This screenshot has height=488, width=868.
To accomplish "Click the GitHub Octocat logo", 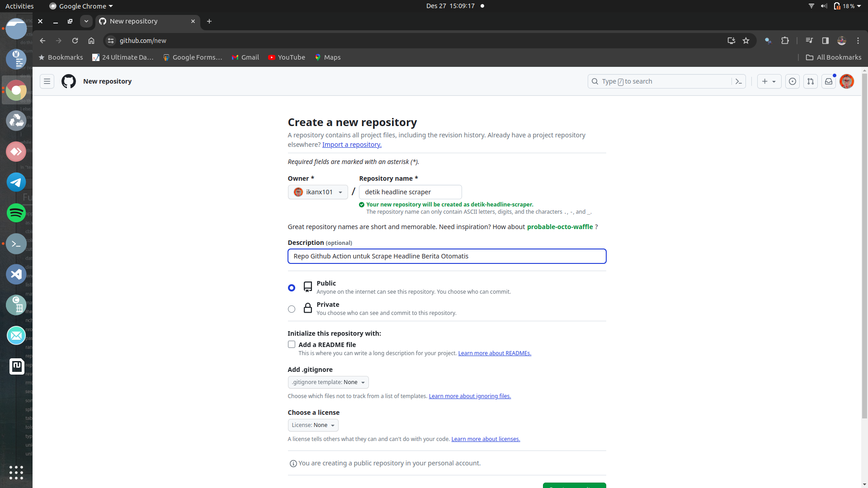I will [x=69, y=81].
